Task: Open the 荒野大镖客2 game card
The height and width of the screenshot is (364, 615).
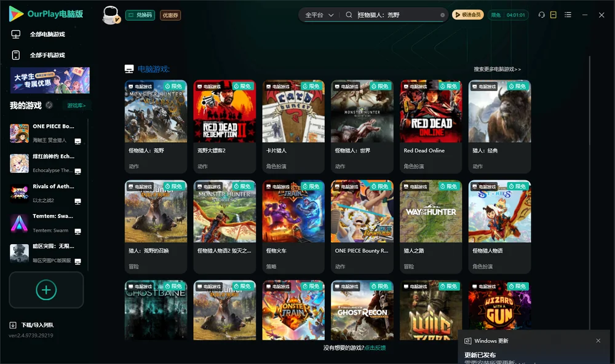Action: coord(224,126)
